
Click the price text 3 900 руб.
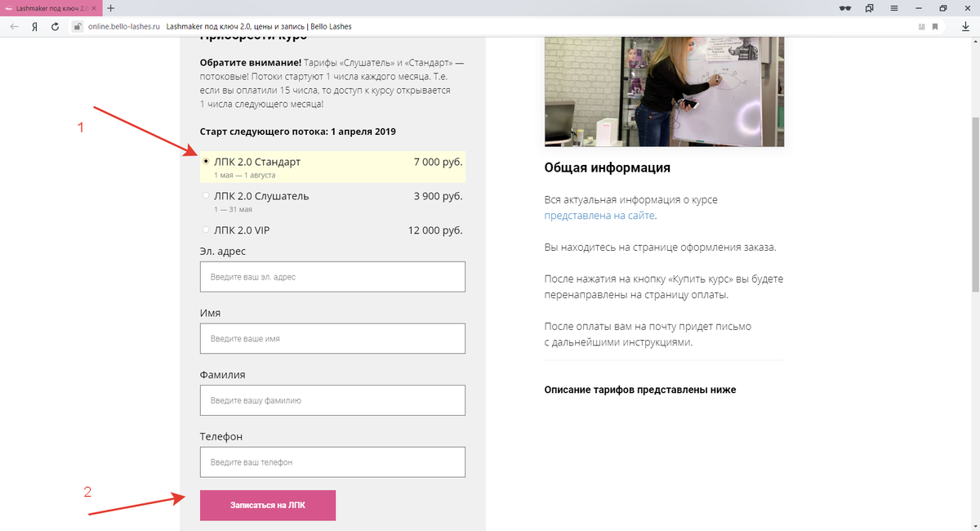pos(439,196)
